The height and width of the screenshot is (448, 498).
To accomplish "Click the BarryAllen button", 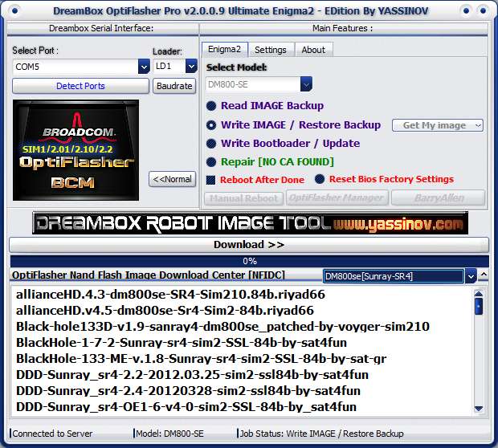I will (439, 198).
